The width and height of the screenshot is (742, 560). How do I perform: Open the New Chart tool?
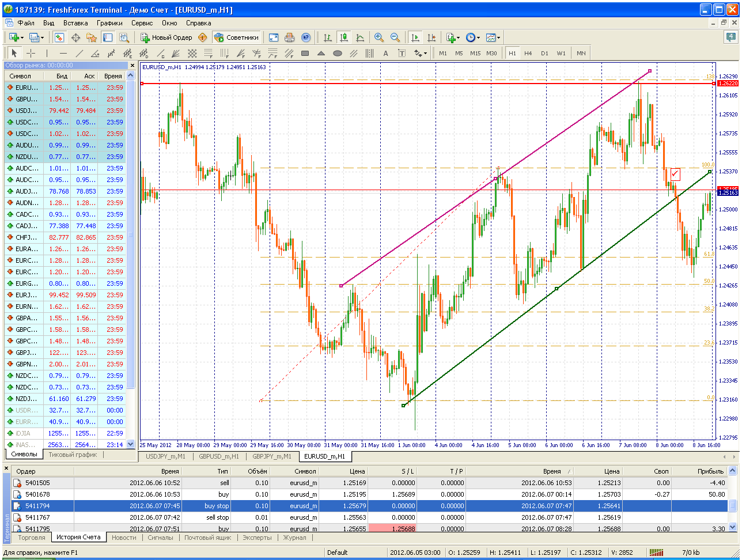[x=14, y=37]
